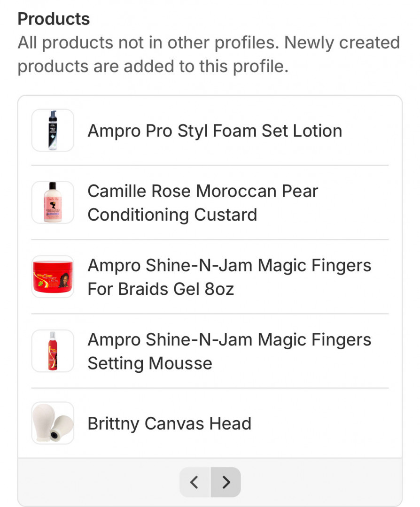
Task: Click 'products are added to this profile' text
Action: click(x=153, y=66)
